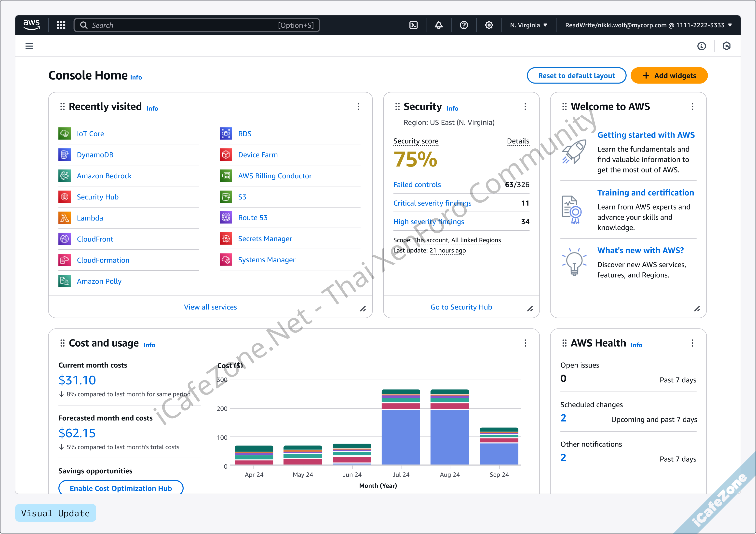The height and width of the screenshot is (534, 756).
Task: Click the DynamoDB service icon
Action: pos(65,155)
